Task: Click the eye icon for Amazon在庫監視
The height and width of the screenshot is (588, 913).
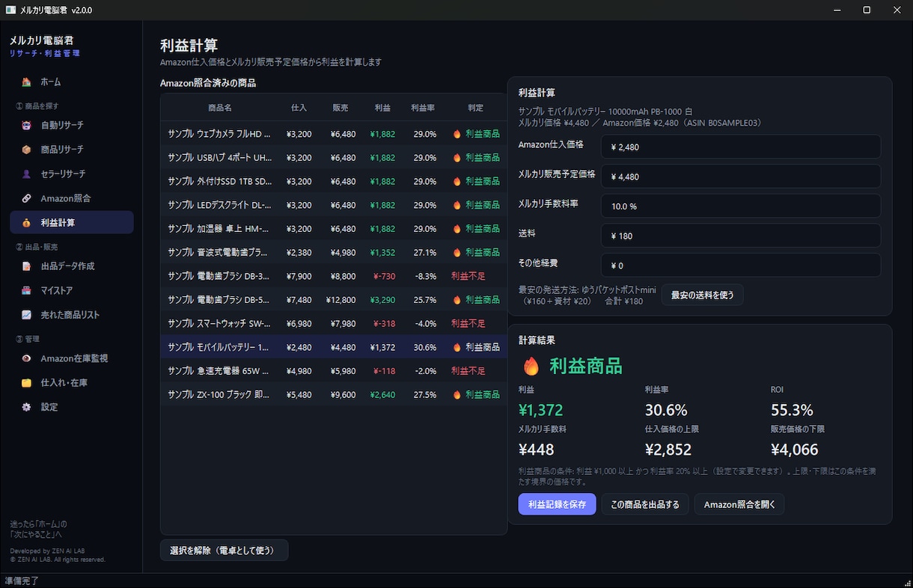Action: [26, 358]
